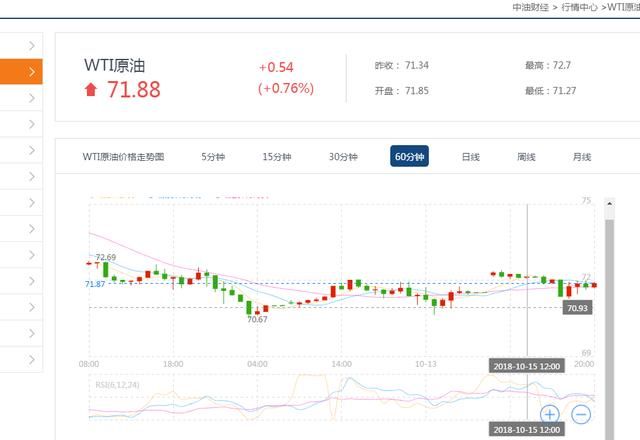Viewport: 640px width, 440px height.
Task: Click the 70.67 low label on chart
Action: tap(257, 319)
